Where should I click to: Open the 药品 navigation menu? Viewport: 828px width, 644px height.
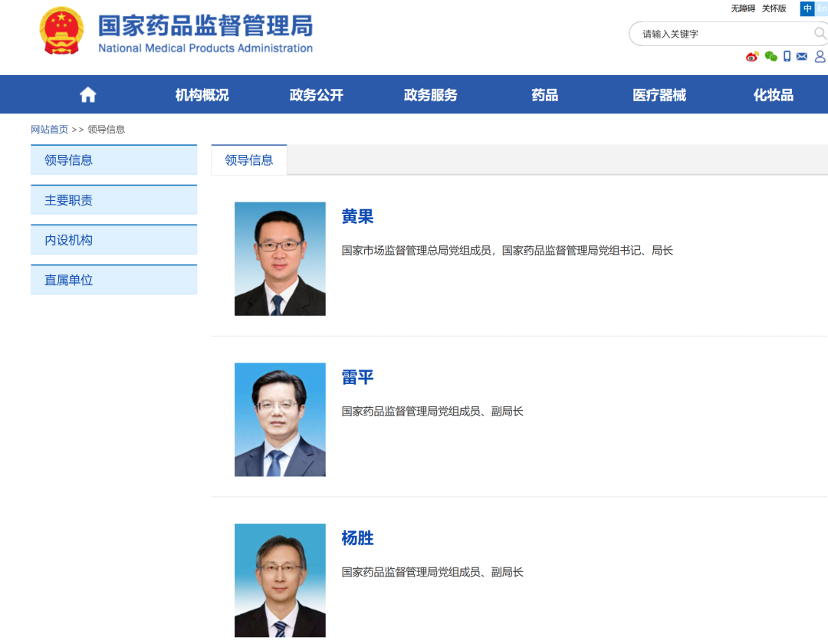(x=544, y=94)
